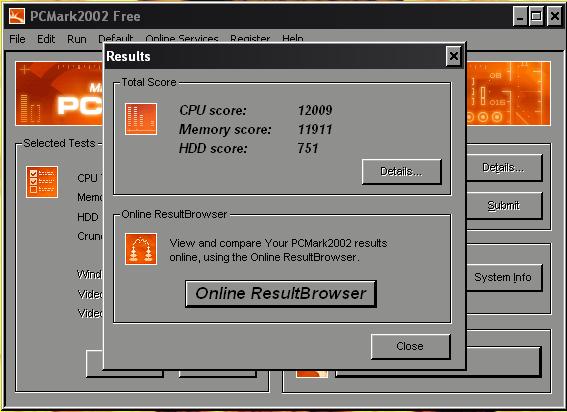Open the Help menu
The image size is (567, 412).
293,38
